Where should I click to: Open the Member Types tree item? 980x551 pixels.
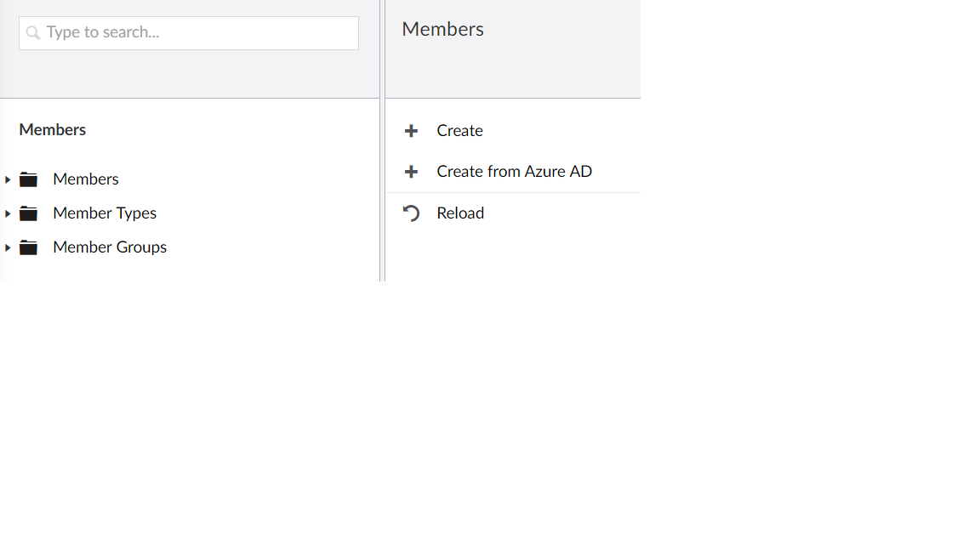point(105,213)
